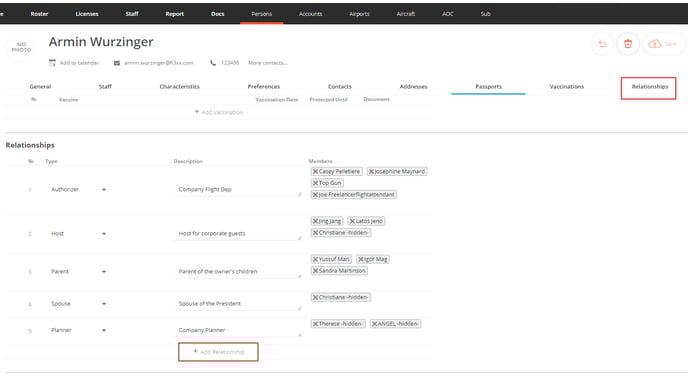This screenshot has height=377, width=688.
Task: Remove member ANGEL -hidden-
Action: click(374, 324)
